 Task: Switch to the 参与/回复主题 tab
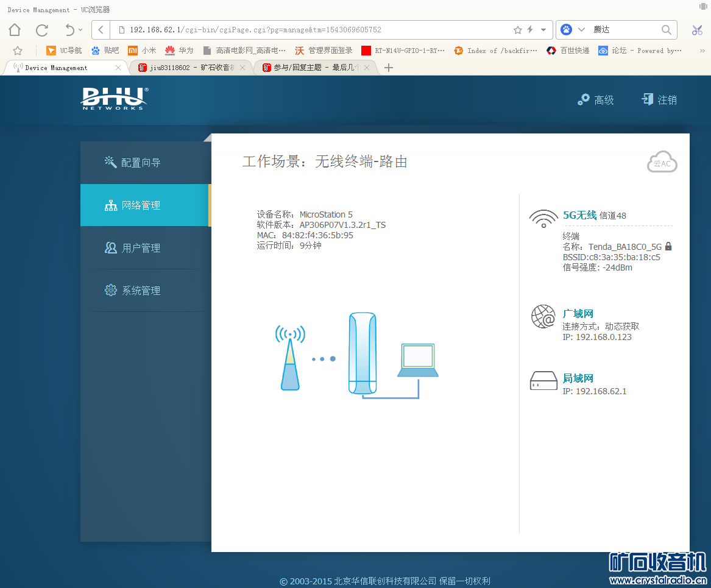click(316, 68)
